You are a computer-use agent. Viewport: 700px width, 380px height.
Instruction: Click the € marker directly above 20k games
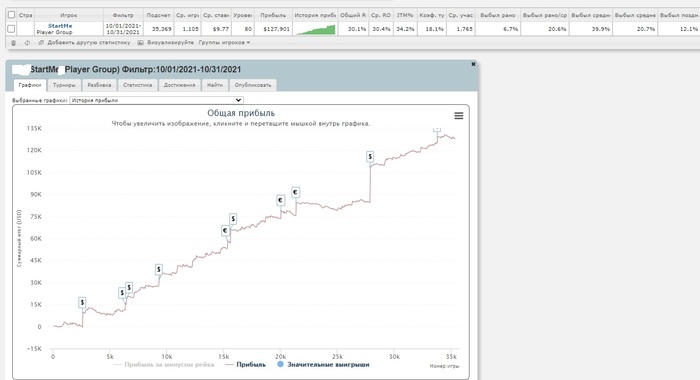point(280,200)
